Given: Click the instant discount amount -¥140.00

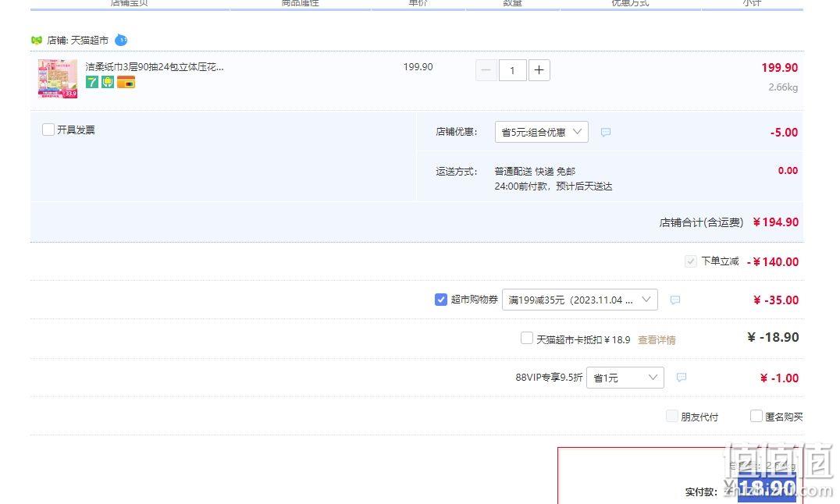Looking at the screenshot, I should (x=773, y=262).
